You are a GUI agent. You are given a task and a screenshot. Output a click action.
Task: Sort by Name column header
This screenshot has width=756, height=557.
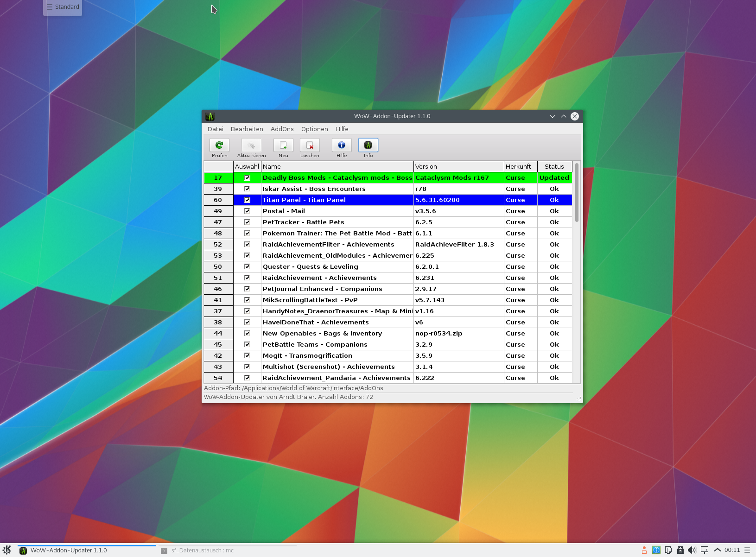pyautogui.click(x=337, y=166)
